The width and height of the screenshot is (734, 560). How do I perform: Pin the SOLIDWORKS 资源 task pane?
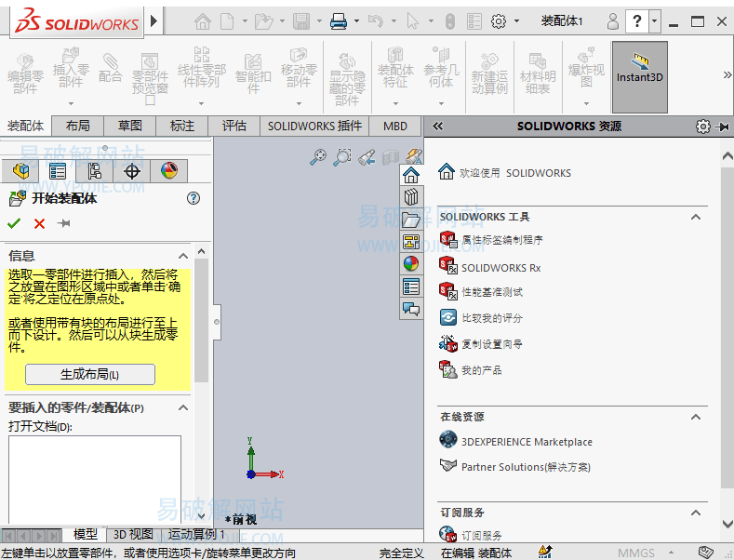(722, 127)
